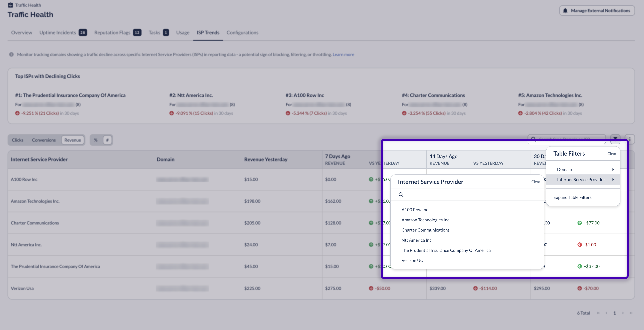Screen dimensions: 644x330
Task: Select Verizon Usa in ISP filter list
Action: pyautogui.click(x=413, y=260)
